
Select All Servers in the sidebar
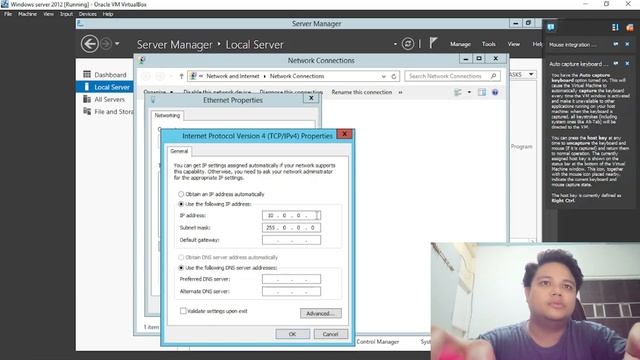(109, 99)
